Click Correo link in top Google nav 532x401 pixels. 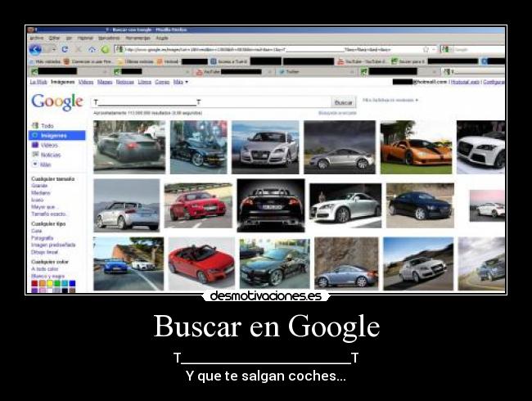point(162,82)
